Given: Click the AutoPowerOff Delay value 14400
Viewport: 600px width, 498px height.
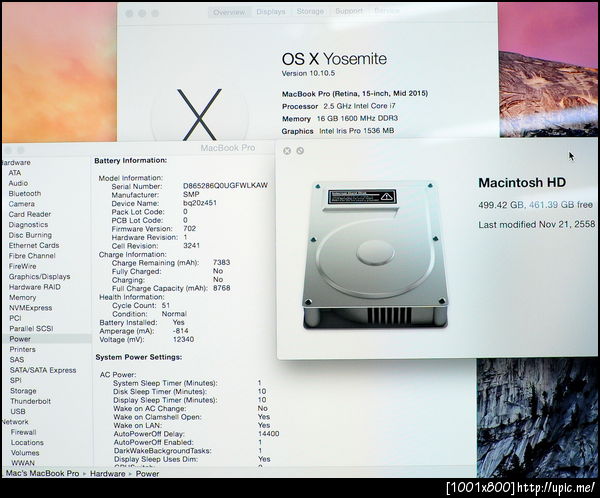Looking at the screenshot, I should click(269, 434).
